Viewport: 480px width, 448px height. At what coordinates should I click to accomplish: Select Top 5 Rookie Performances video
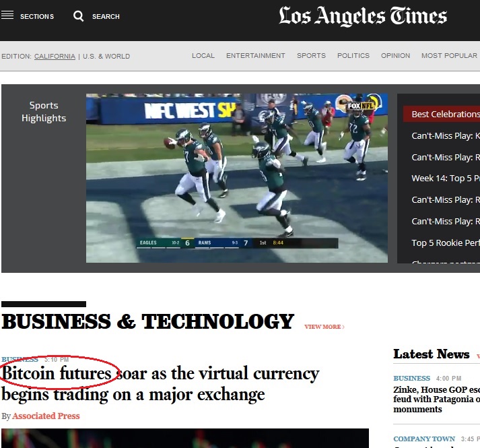(x=445, y=243)
